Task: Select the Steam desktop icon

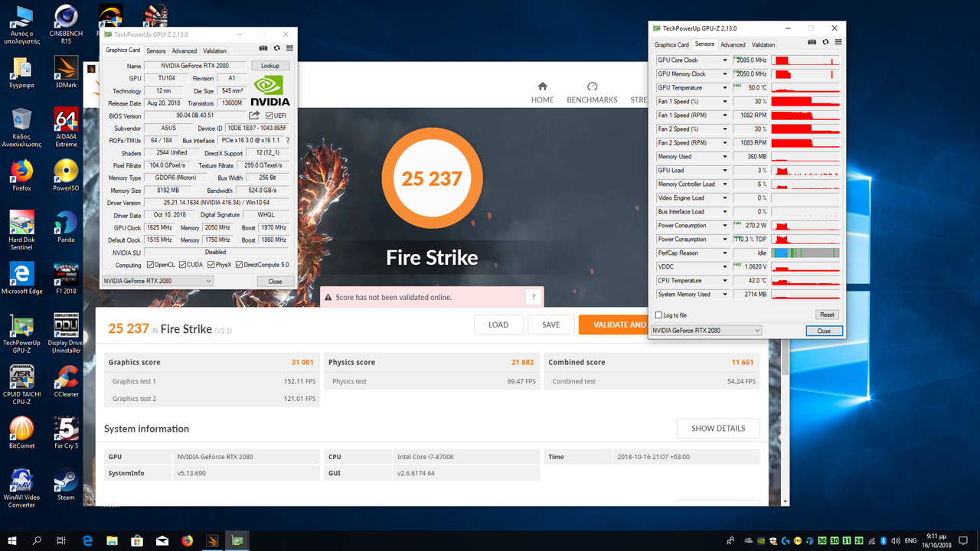Action: coord(67,484)
